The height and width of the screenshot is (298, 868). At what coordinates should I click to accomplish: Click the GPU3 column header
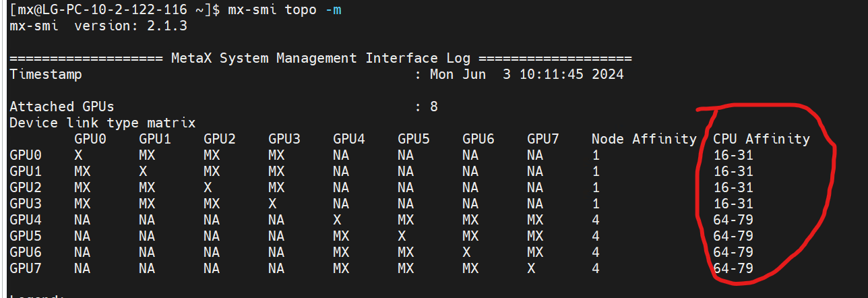coord(284,139)
